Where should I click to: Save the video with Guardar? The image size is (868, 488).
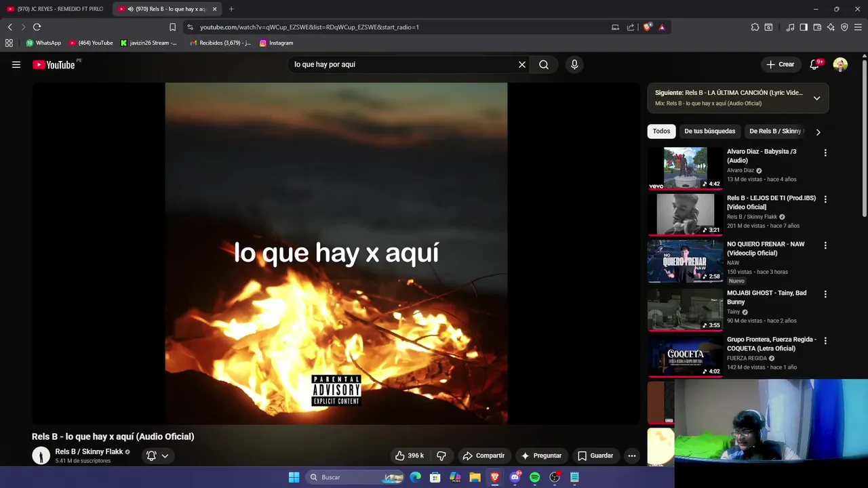[x=595, y=455]
